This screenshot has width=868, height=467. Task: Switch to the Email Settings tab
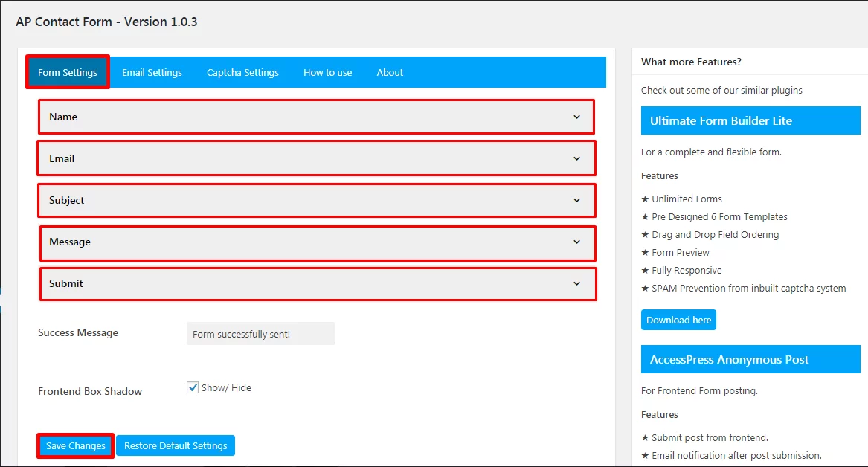152,72
